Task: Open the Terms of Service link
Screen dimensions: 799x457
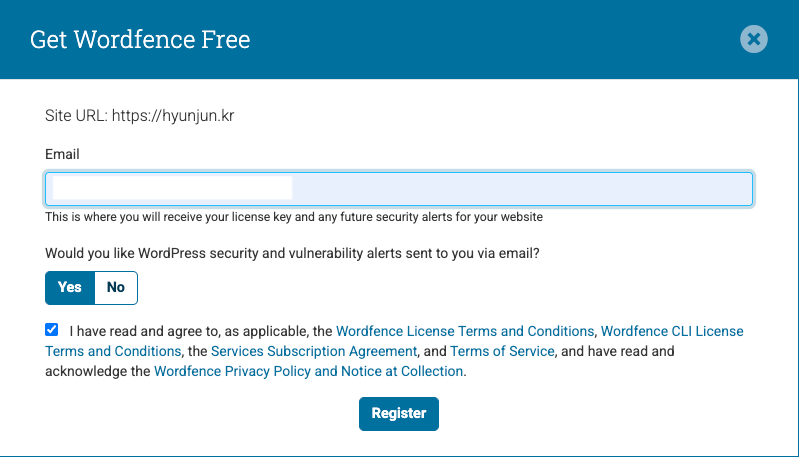Action: coord(502,351)
